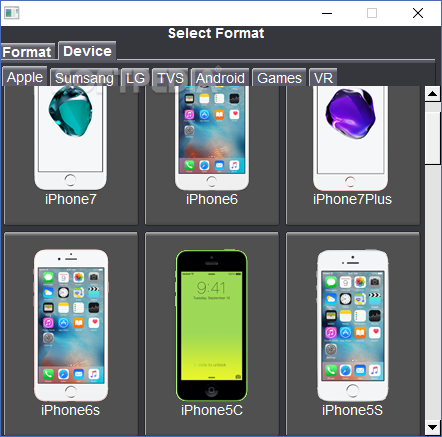Click the iPhone7 label text
This screenshot has height=437, width=442.
pos(71,199)
